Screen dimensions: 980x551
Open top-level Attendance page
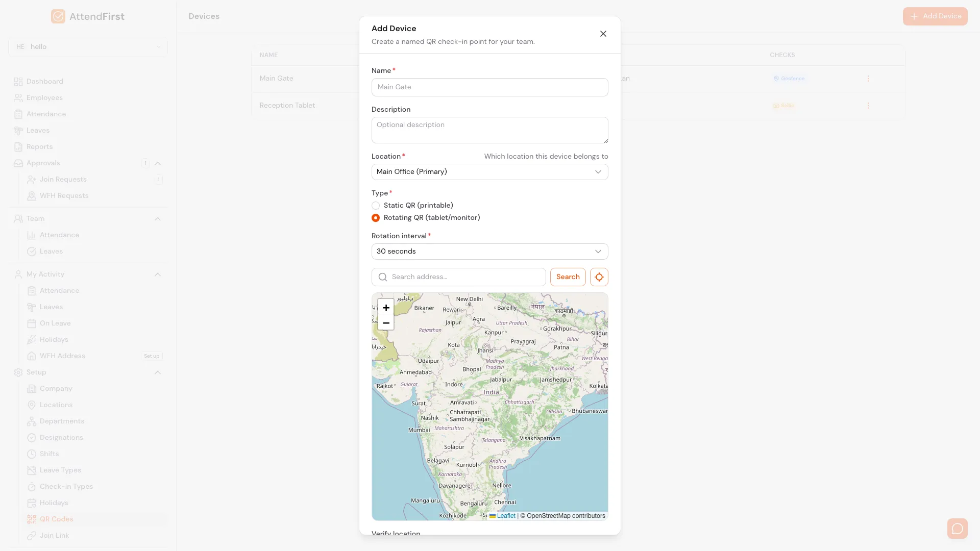(46, 114)
